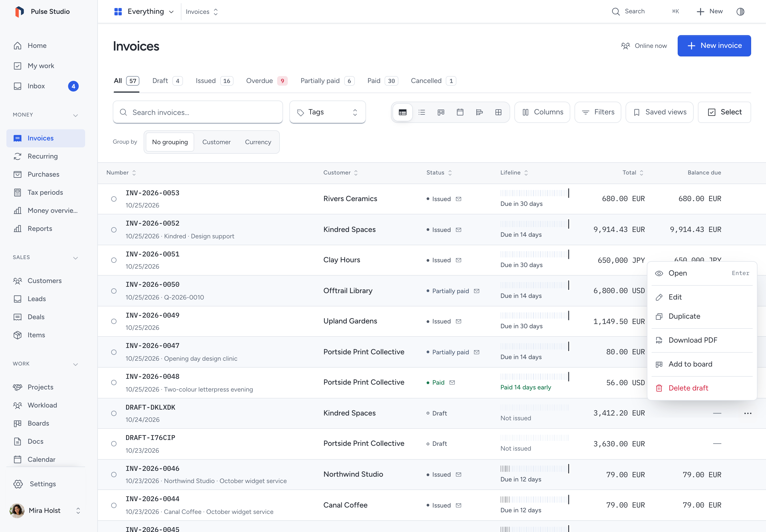Focus the Search invoices field
The image size is (766, 532).
(198, 112)
